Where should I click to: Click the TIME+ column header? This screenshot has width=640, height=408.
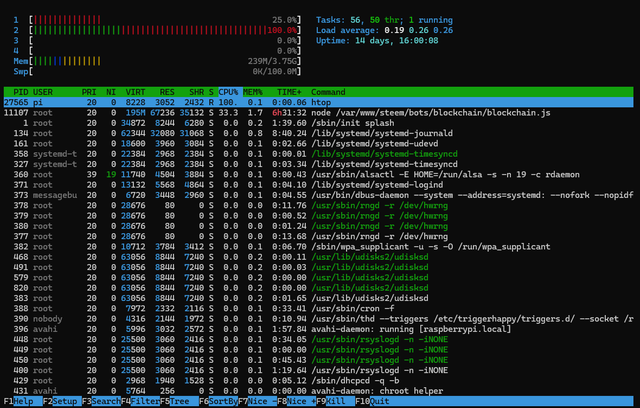tap(289, 92)
